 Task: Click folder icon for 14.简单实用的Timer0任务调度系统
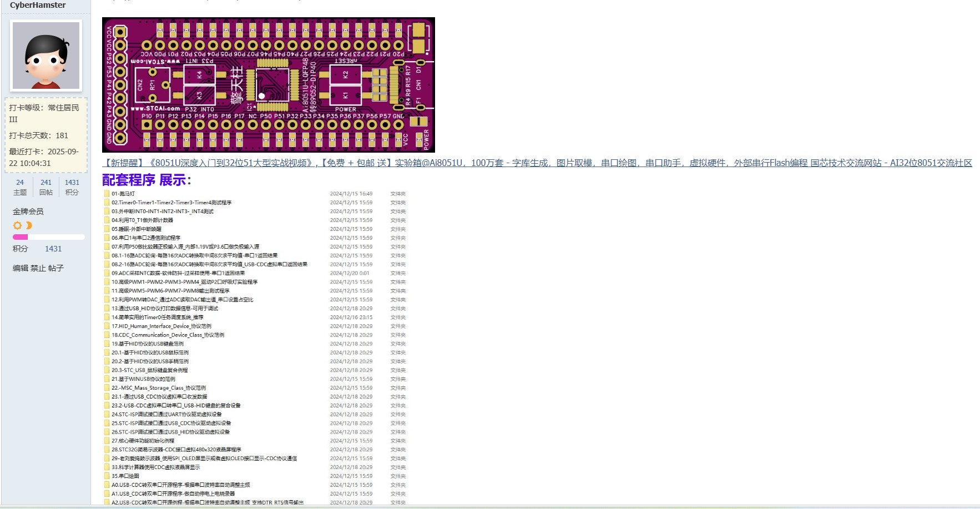point(107,318)
